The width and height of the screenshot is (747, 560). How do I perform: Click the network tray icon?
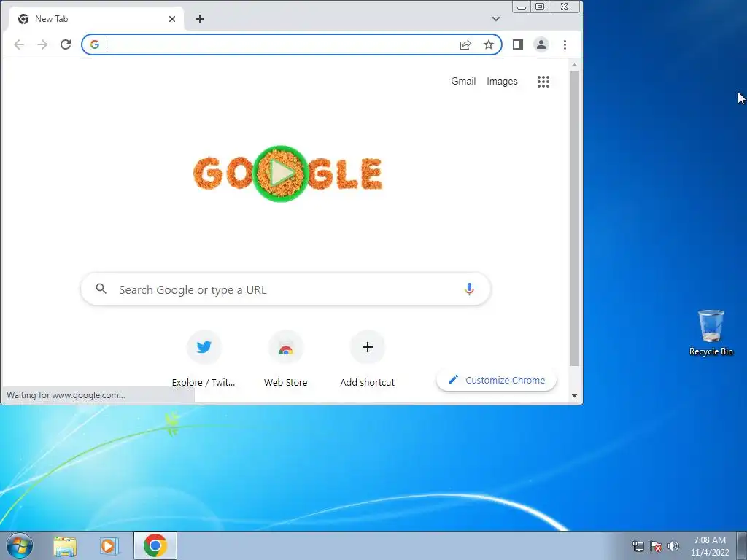tap(638, 546)
